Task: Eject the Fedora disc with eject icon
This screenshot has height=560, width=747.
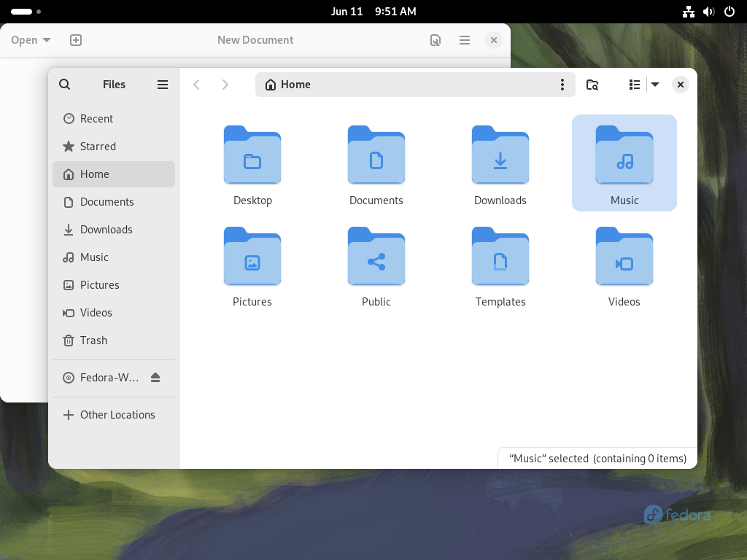Action: coord(155,378)
